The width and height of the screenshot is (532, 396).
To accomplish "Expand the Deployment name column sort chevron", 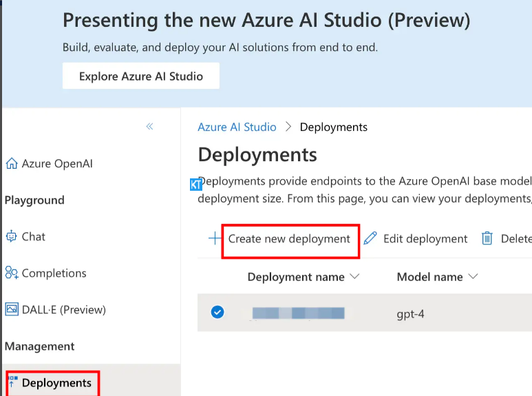I will click(x=354, y=276).
